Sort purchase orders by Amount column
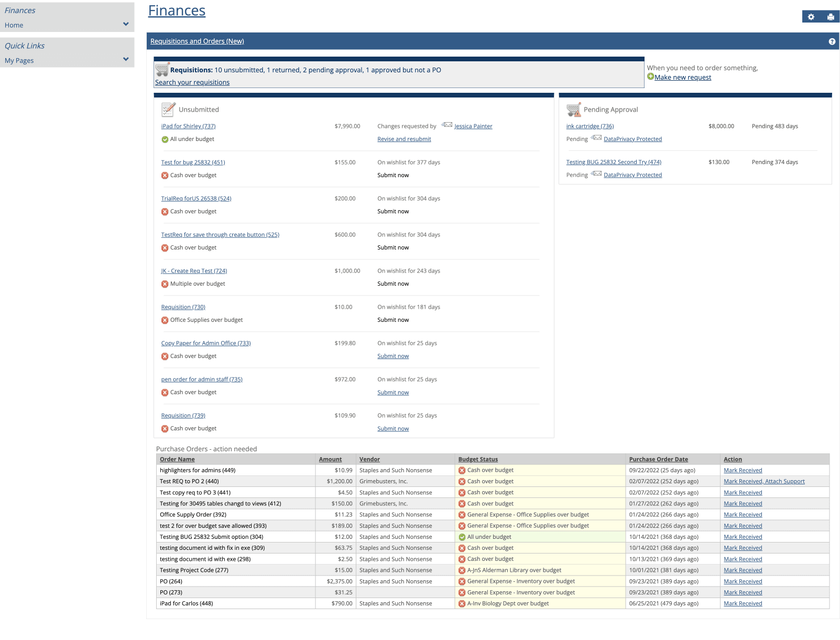Viewport: 840px width, 640px height. tap(330, 459)
